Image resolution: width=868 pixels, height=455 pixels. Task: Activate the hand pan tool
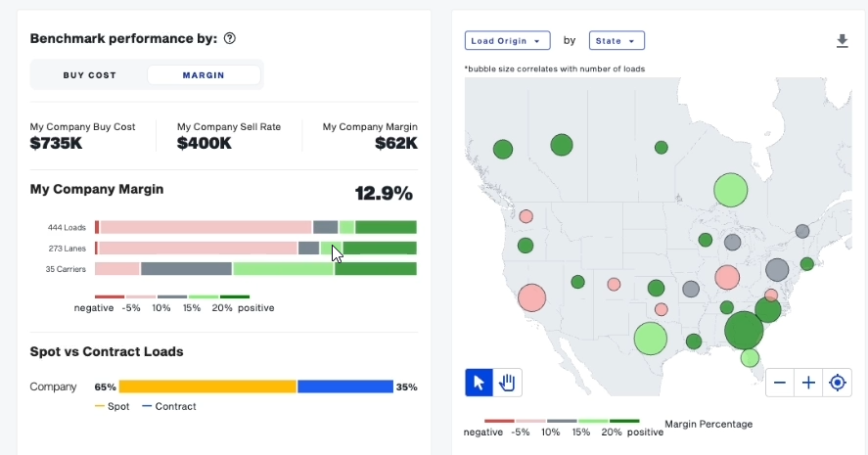508,383
